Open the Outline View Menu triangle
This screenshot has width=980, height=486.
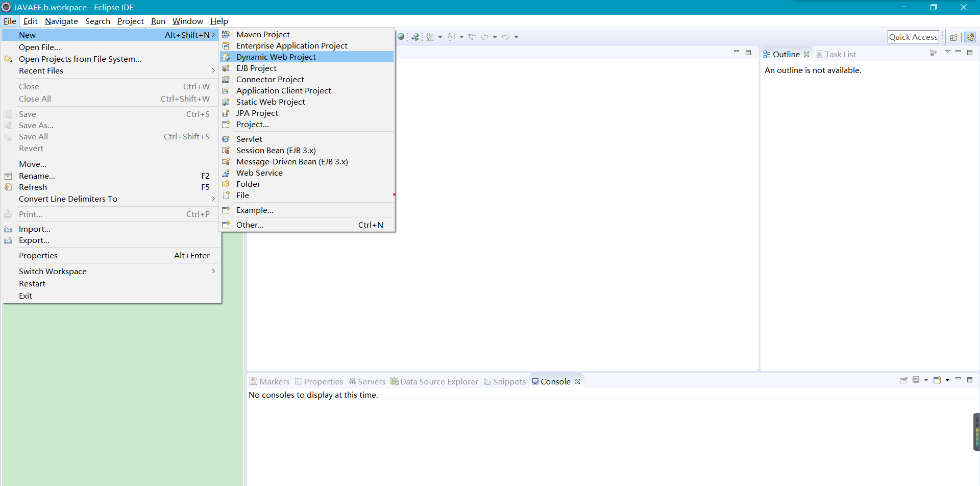948,52
